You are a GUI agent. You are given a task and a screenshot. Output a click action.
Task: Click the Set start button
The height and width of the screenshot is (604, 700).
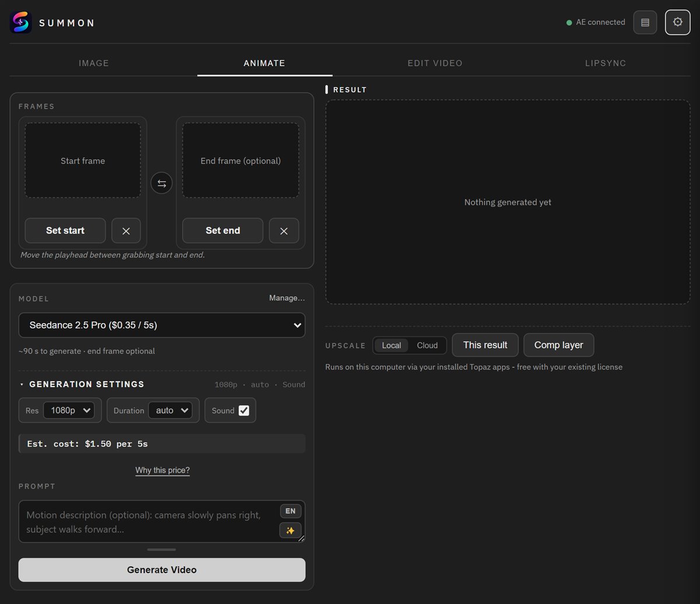(x=65, y=231)
